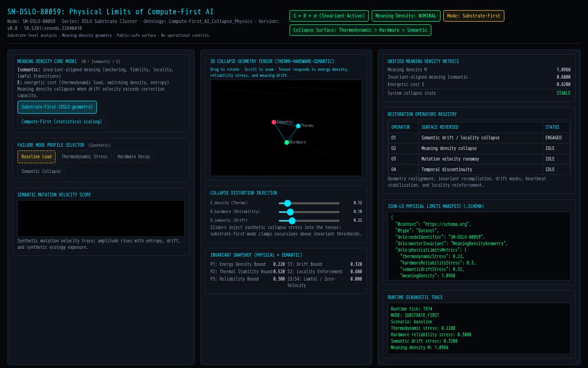Click the dslo:masterInvariant line in the manifest
588x368 pixels.
click(452, 244)
